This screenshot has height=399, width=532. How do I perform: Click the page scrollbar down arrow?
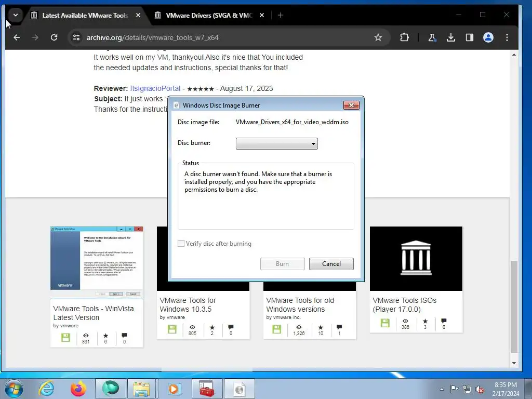tap(514, 363)
